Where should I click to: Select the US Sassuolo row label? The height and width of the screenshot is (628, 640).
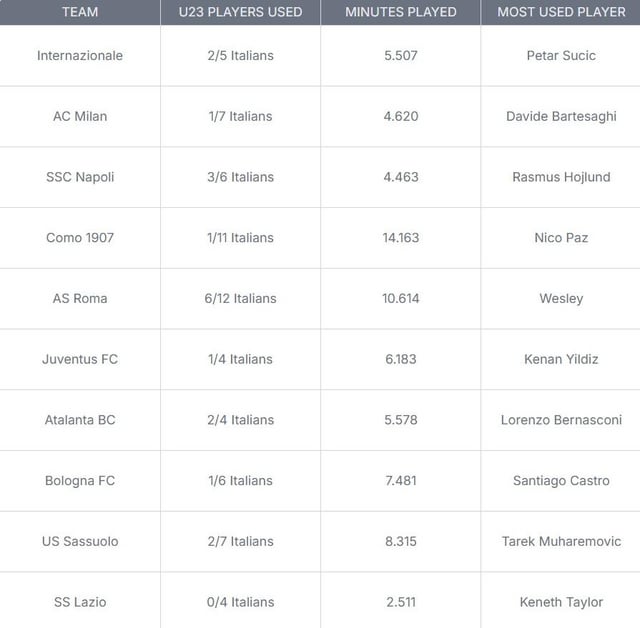pos(80,541)
